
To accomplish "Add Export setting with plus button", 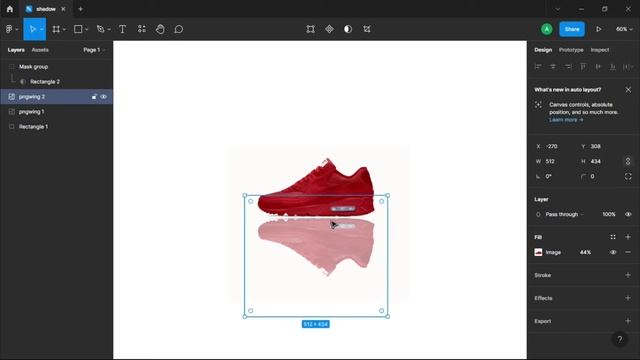I will click(x=628, y=321).
